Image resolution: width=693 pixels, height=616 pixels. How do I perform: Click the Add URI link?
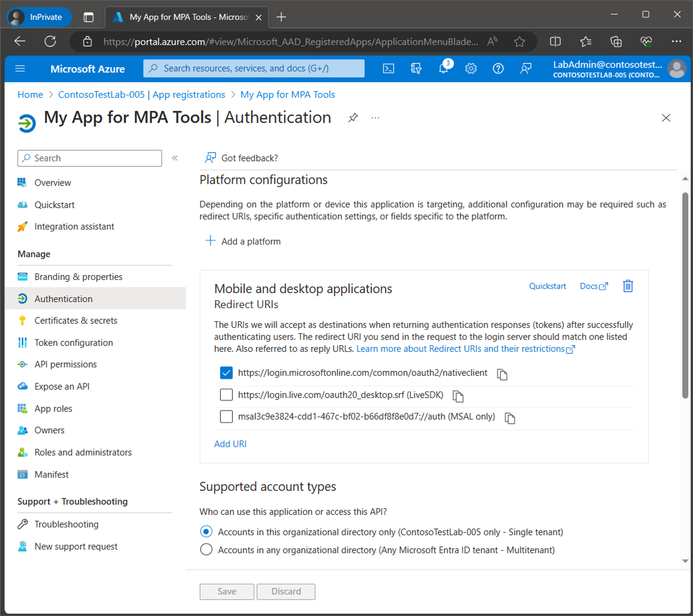230,444
